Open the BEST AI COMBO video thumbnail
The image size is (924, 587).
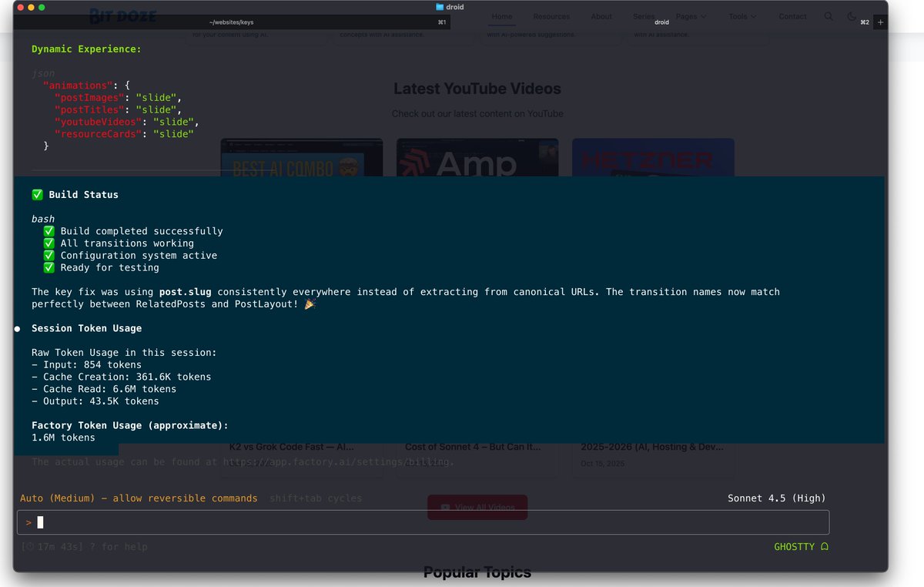click(x=302, y=158)
